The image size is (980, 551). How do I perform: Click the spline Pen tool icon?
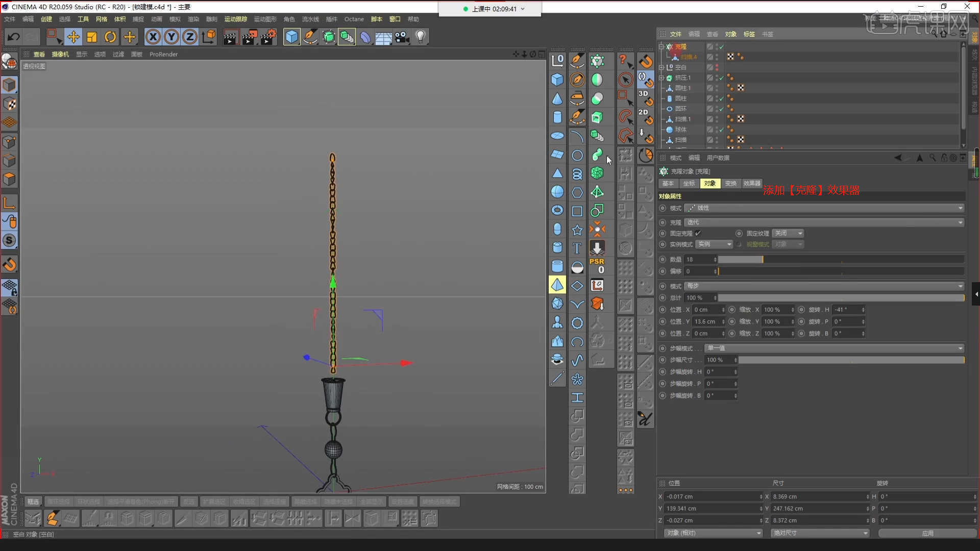pyautogui.click(x=310, y=37)
